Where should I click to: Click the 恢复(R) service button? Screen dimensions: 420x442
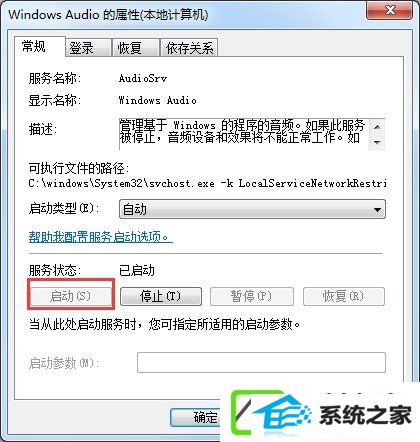pyautogui.click(x=344, y=296)
